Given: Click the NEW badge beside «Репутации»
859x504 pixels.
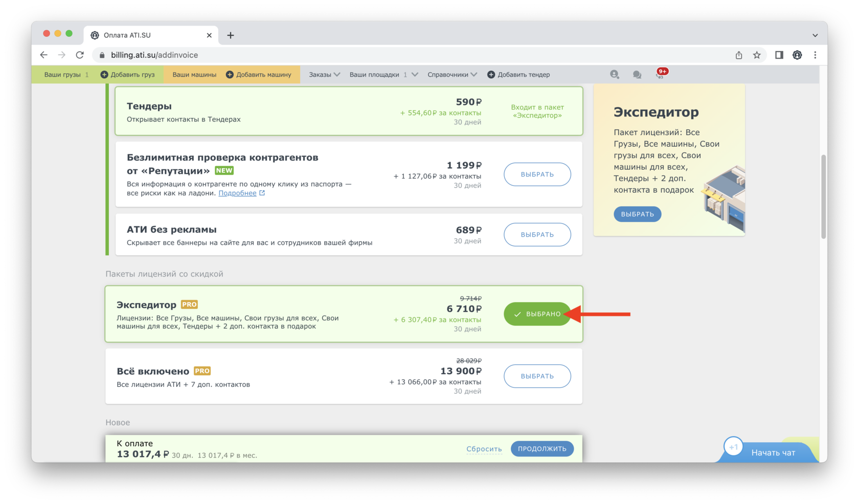Looking at the screenshot, I should point(224,171).
